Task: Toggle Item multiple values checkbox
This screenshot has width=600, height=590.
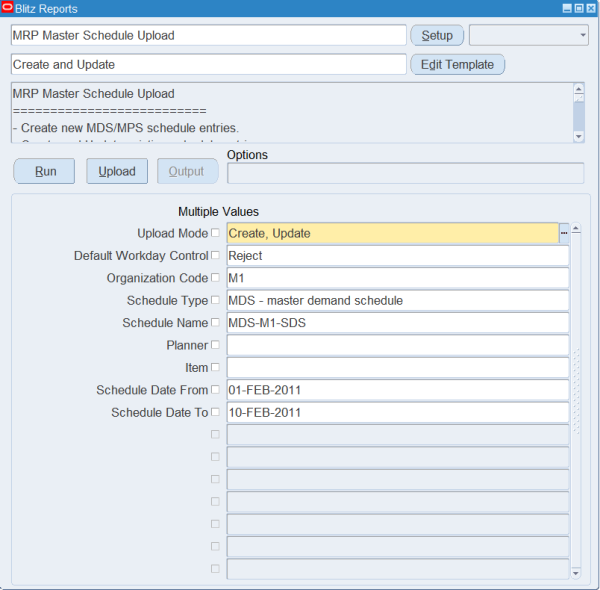Action: 215,367
